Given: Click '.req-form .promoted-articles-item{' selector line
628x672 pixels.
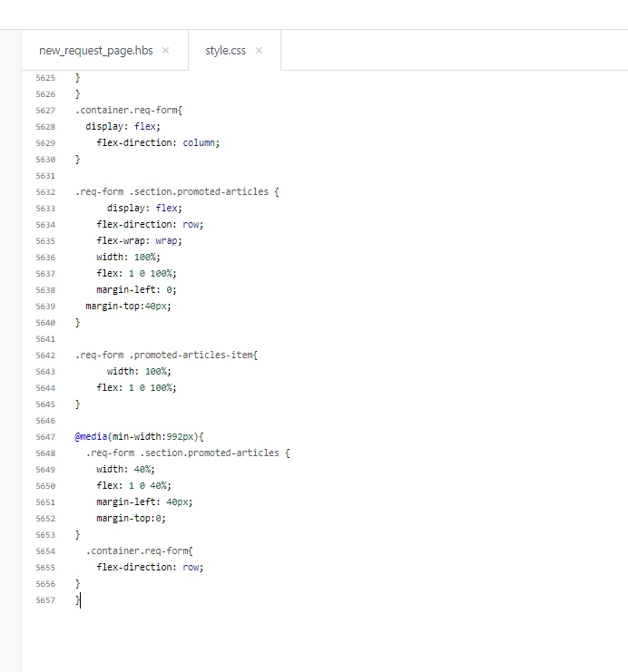Looking at the screenshot, I should (166, 355).
